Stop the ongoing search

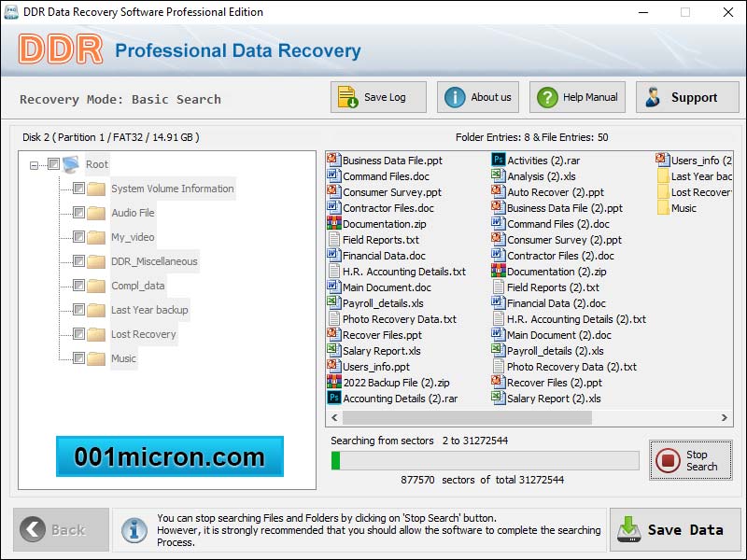pos(691,460)
